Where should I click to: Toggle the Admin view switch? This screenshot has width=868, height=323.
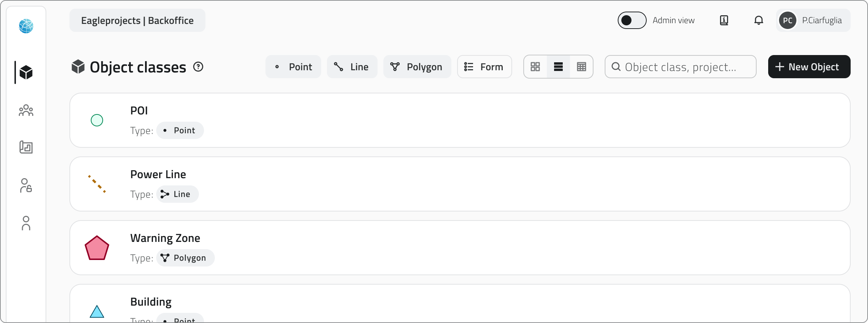tap(631, 20)
